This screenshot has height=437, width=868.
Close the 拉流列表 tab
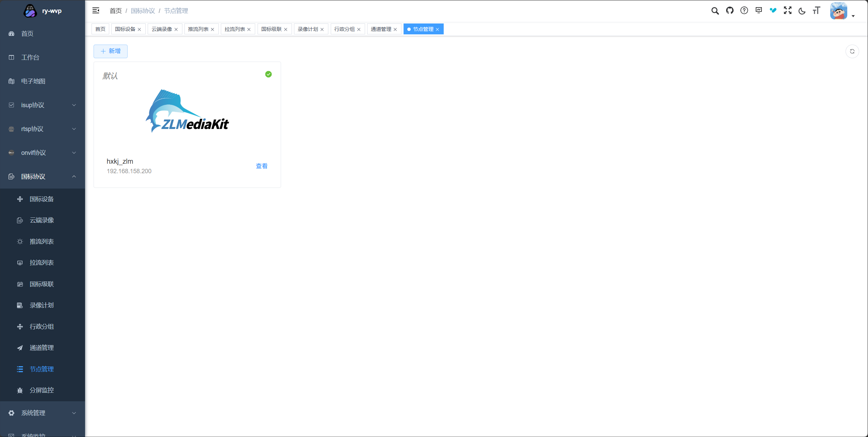click(249, 30)
